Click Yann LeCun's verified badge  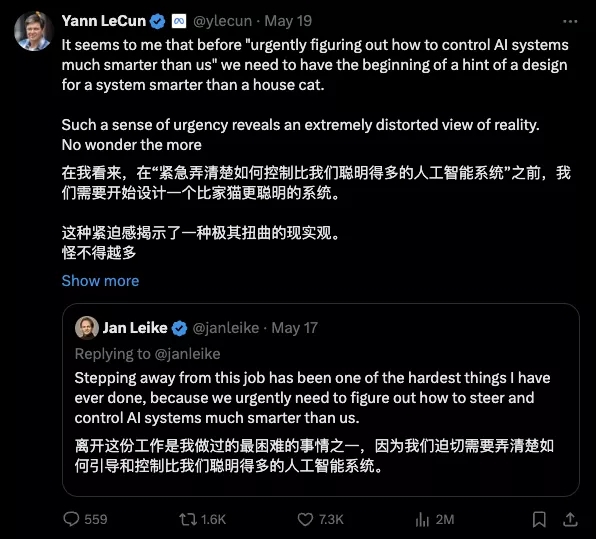click(x=157, y=21)
